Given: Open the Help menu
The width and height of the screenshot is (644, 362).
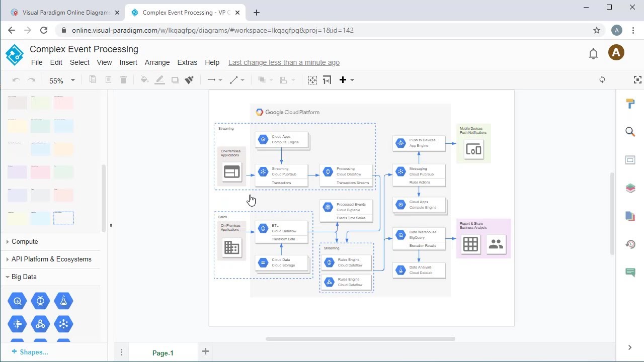Looking at the screenshot, I should tap(212, 62).
